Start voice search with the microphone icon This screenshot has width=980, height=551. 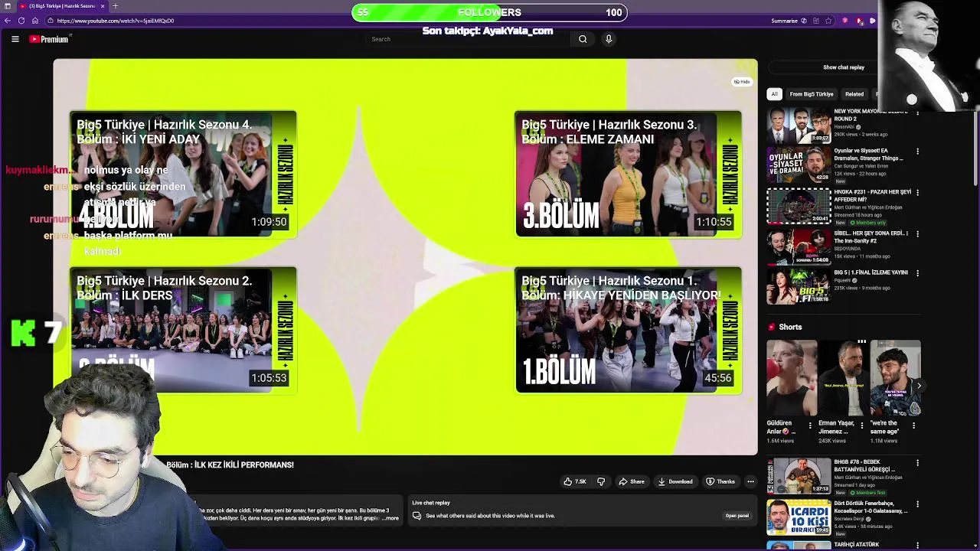point(609,39)
